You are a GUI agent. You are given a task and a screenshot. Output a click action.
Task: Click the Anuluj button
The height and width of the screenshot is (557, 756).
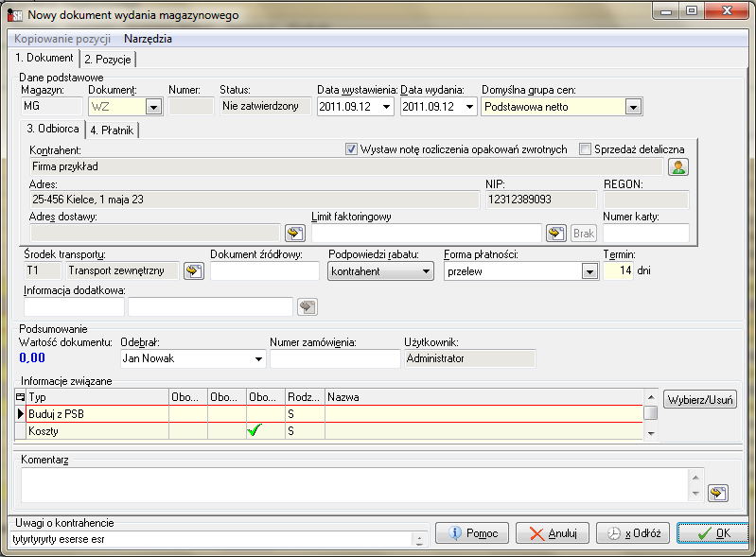(x=553, y=533)
